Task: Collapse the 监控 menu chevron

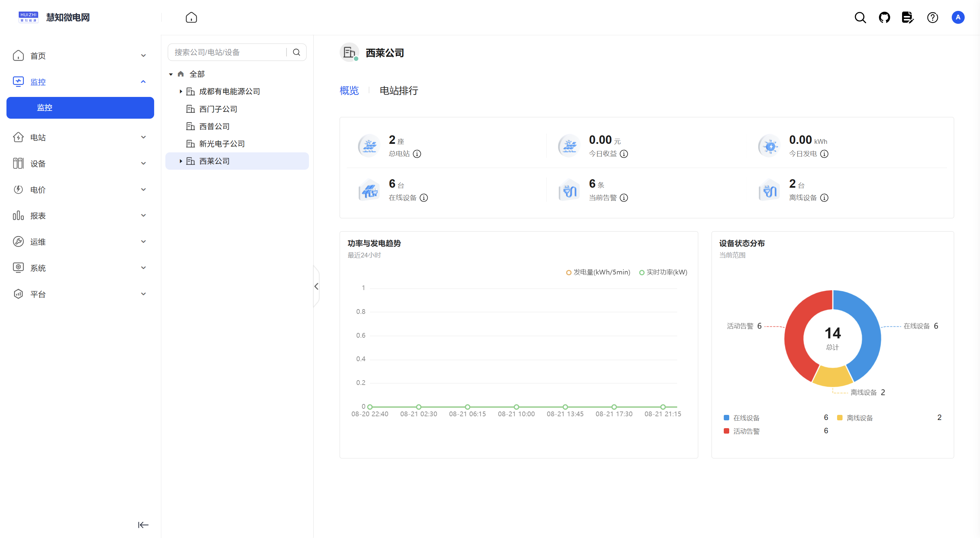Action: [x=143, y=82]
